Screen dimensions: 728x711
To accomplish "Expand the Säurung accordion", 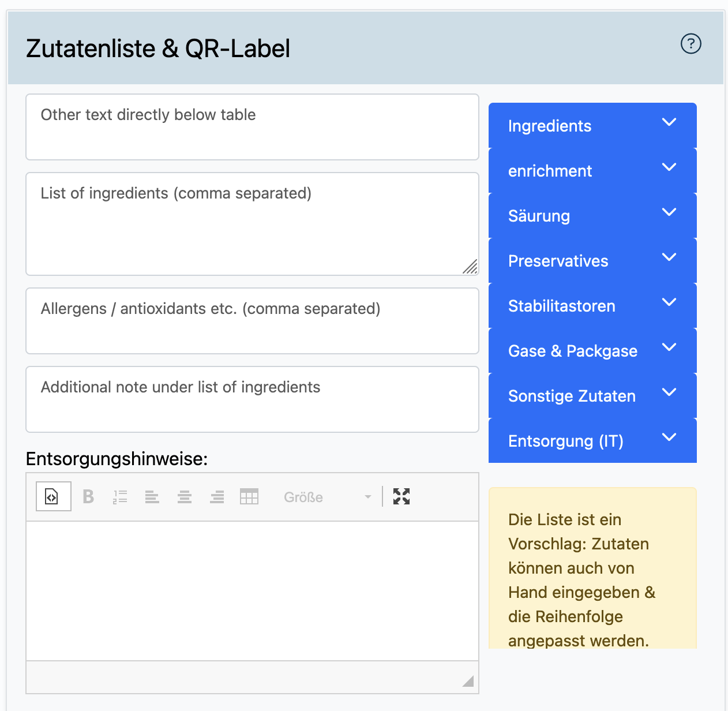I will point(592,216).
